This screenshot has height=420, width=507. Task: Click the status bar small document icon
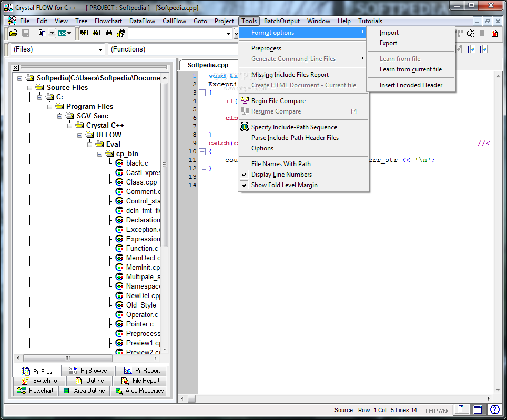tap(461, 409)
